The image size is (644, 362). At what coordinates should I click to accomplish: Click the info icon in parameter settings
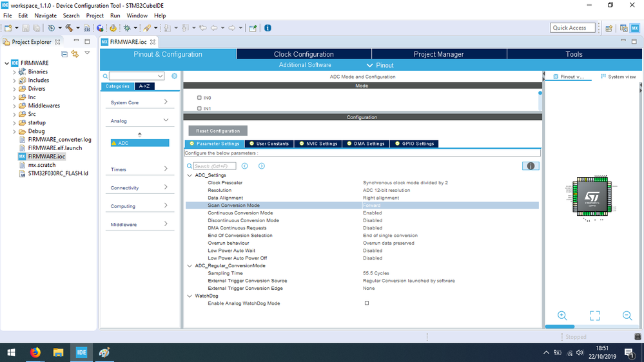(531, 166)
